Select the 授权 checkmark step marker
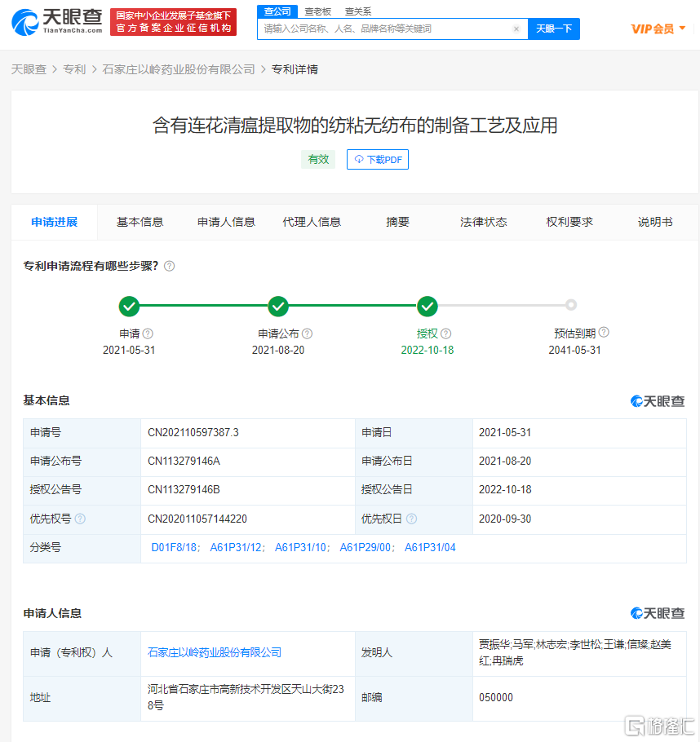The height and width of the screenshot is (742, 700). (x=428, y=306)
